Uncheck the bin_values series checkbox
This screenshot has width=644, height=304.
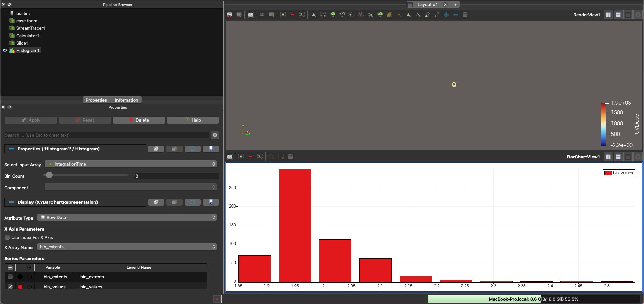click(x=10, y=287)
